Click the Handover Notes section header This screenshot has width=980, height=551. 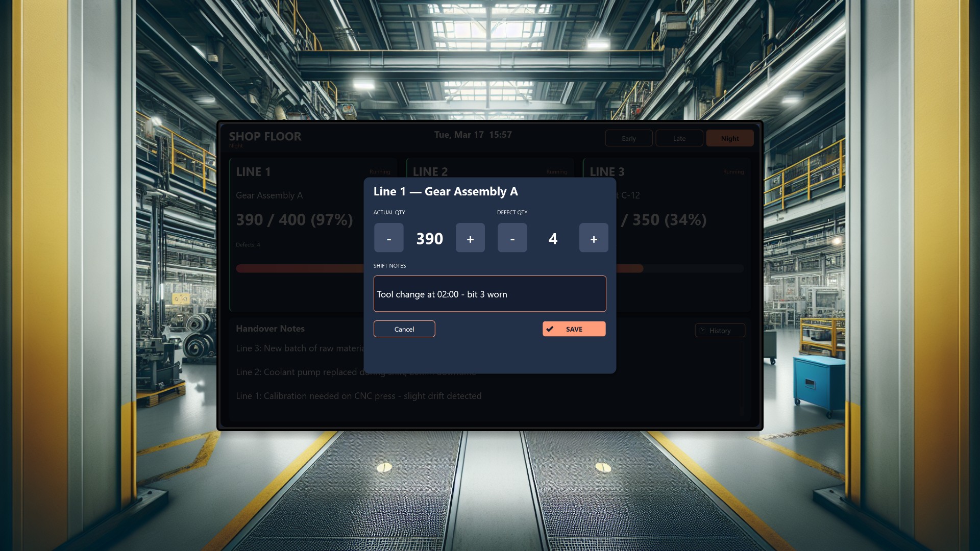tap(270, 329)
